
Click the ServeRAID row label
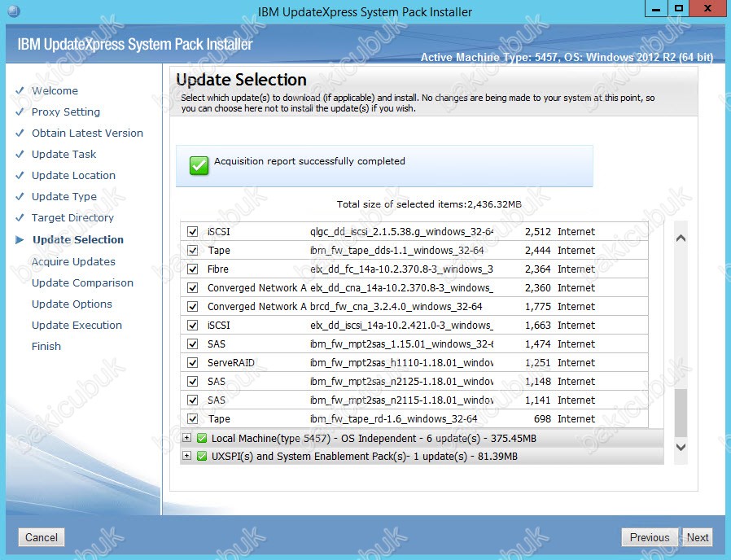[230, 362]
